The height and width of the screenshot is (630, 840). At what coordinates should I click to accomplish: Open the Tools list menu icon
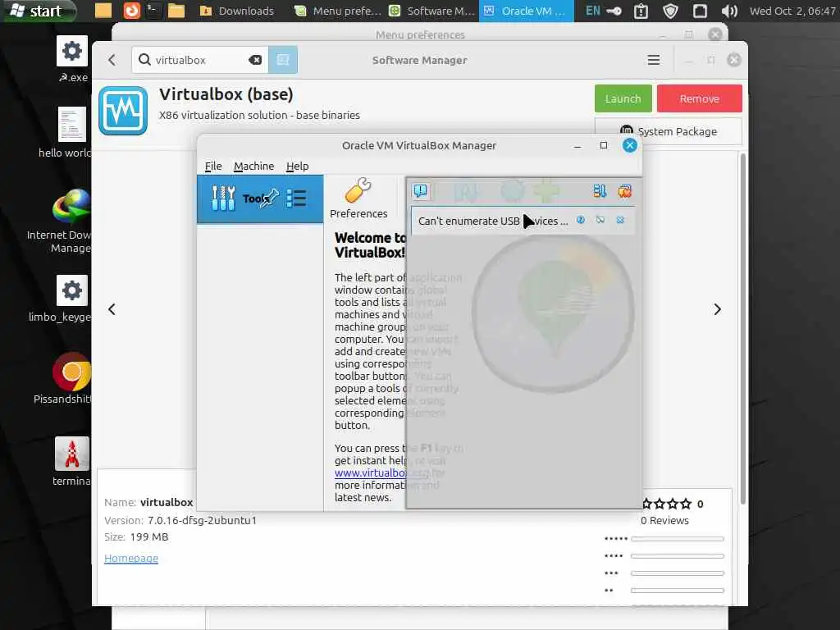(x=295, y=199)
